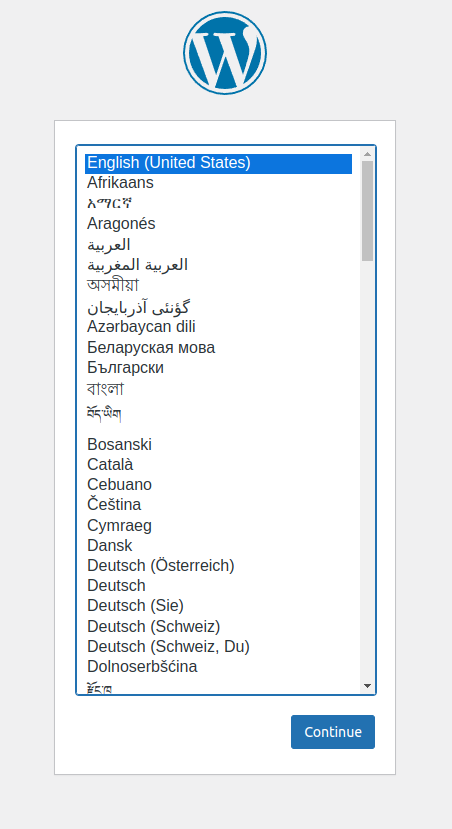Click the language list scrollbar thumb

point(367,211)
